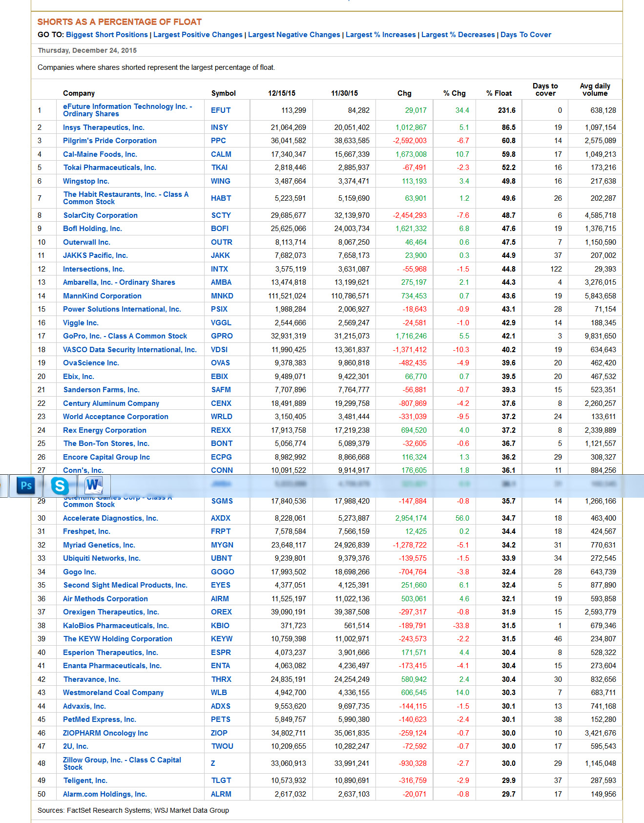The width and height of the screenshot is (644, 823).
Task: Click the MNKD ticker symbol
Action: (x=222, y=296)
